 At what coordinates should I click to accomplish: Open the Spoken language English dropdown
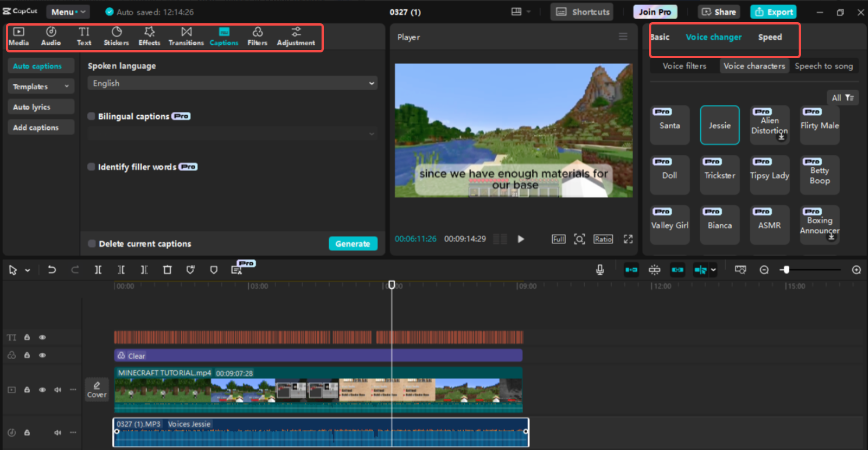pos(232,83)
